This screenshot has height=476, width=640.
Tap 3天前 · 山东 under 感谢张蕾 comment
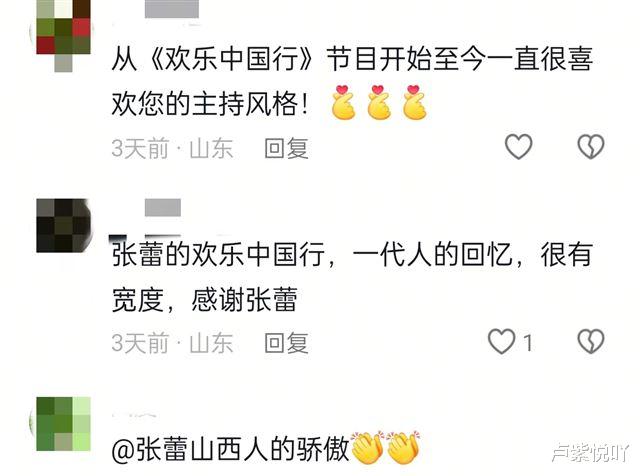[x=172, y=343]
